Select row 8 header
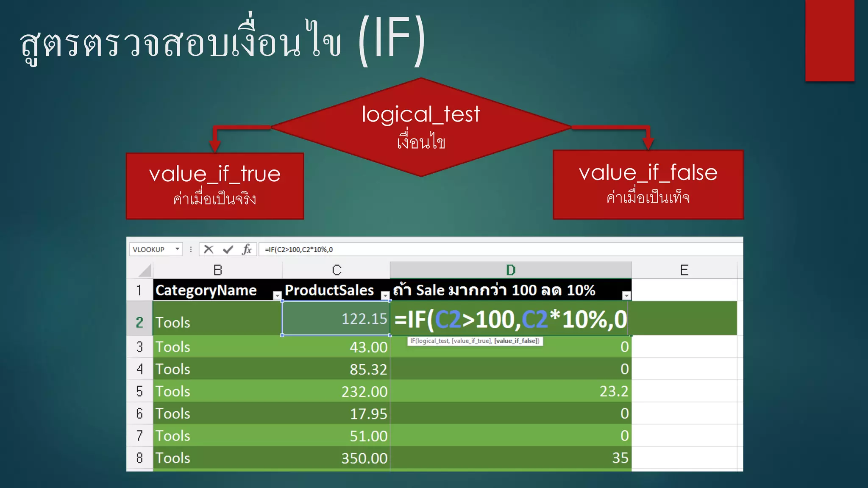868x488 pixels. pos(139,457)
